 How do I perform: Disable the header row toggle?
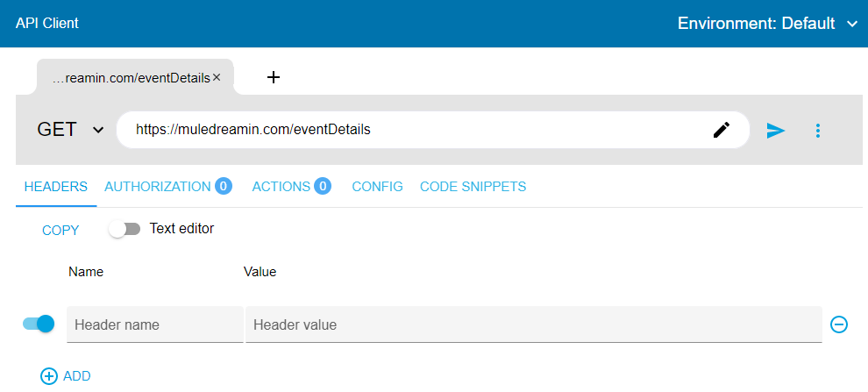[39, 324]
